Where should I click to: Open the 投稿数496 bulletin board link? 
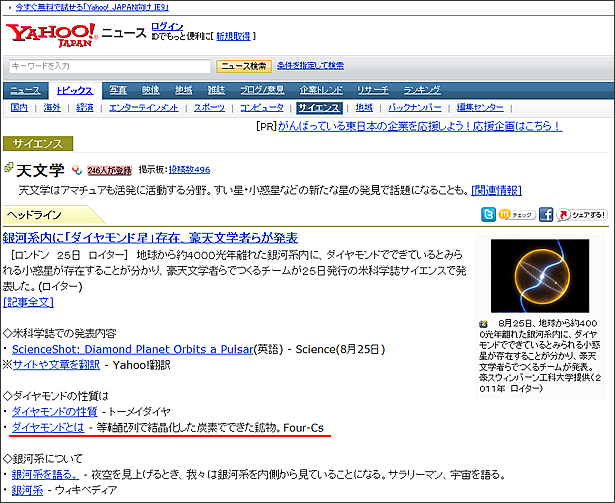click(189, 170)
